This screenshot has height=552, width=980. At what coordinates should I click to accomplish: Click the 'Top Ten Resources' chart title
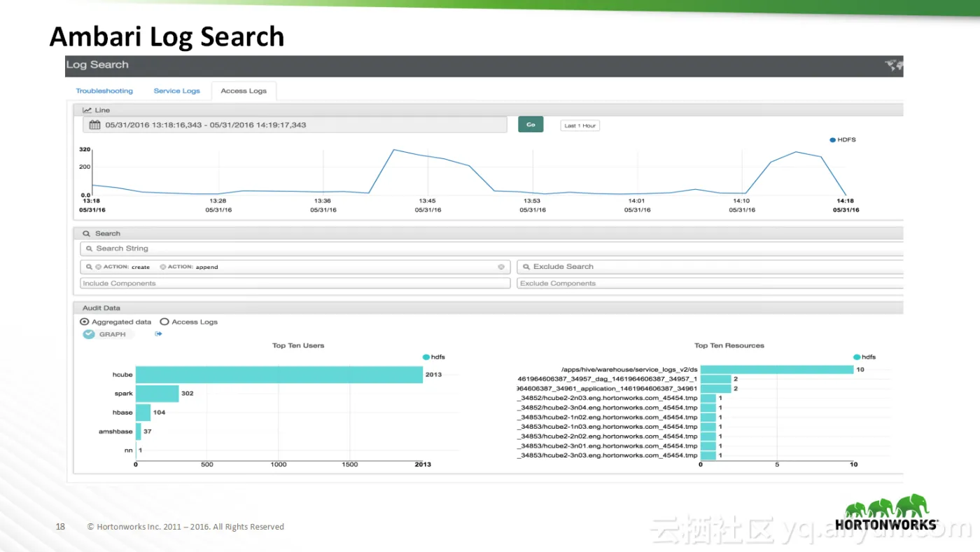729,345
